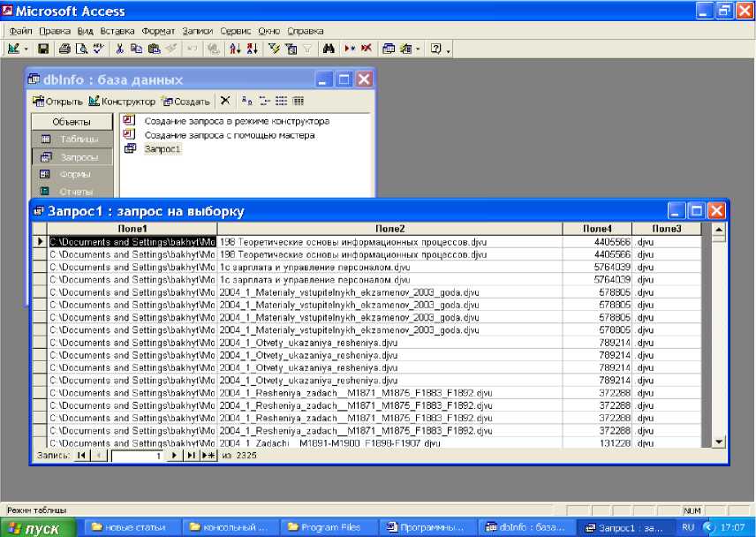This screenshot has height=537, width=756.
Task: Go to next record navigation button
Action: [x=174, y=455]
